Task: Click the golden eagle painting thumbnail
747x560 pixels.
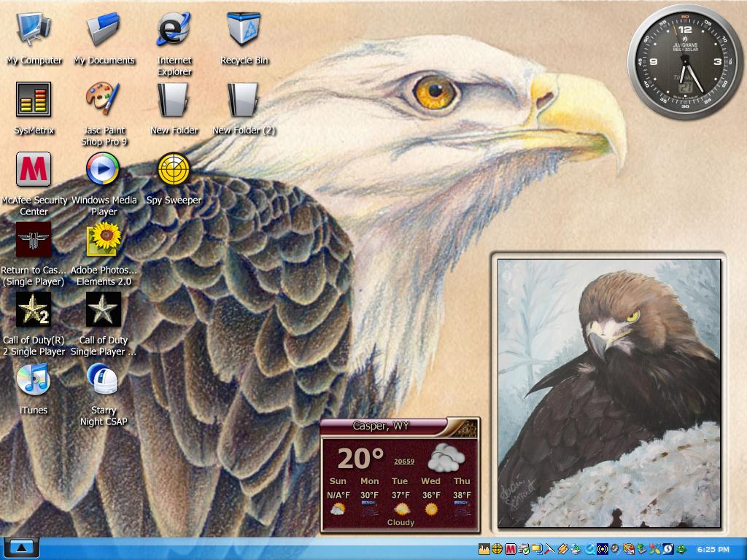Action: [x=609, y=394]
